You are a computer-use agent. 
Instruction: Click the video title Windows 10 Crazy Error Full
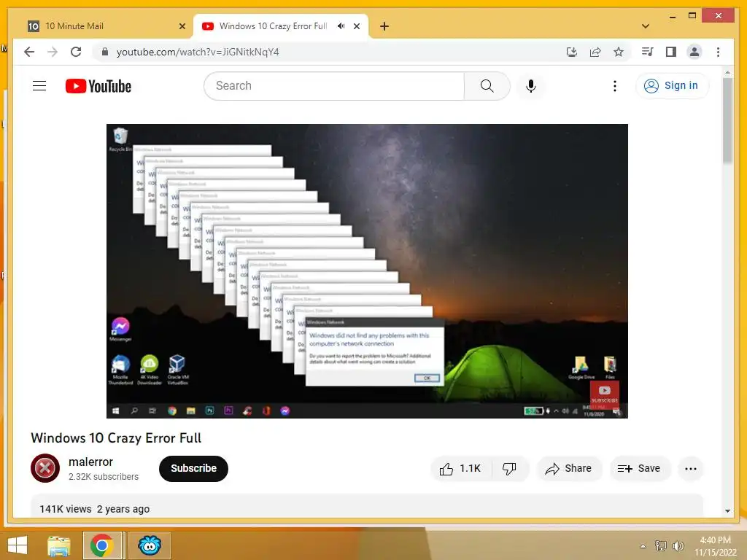pyautogui.click(x=116, y=438)
